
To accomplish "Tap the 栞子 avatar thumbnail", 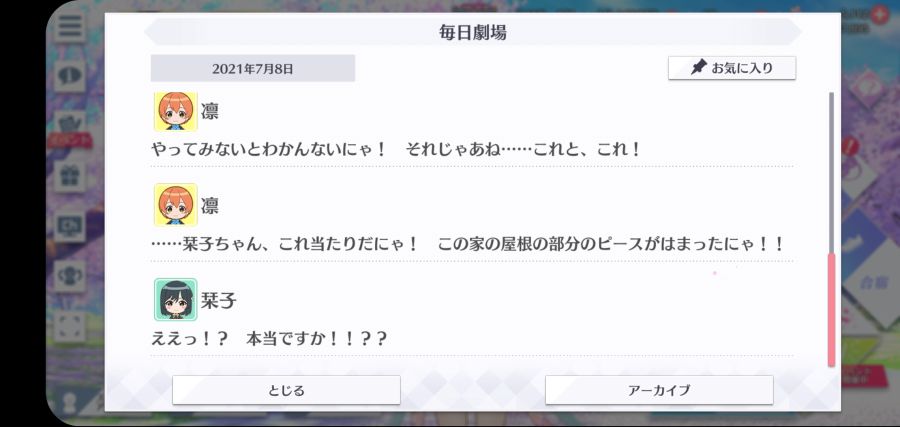I will (176, 300).
